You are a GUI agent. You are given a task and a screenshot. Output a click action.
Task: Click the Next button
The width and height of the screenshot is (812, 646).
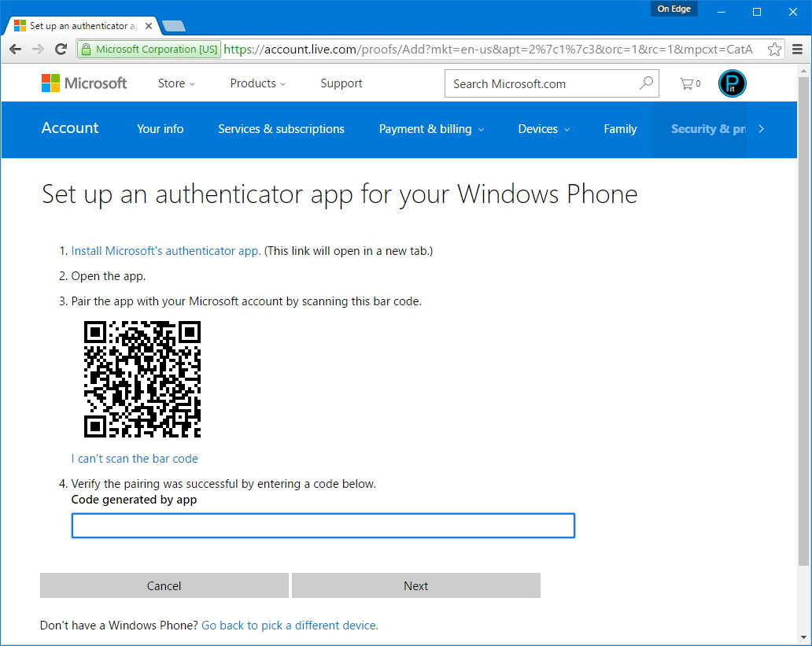[416, 585]
